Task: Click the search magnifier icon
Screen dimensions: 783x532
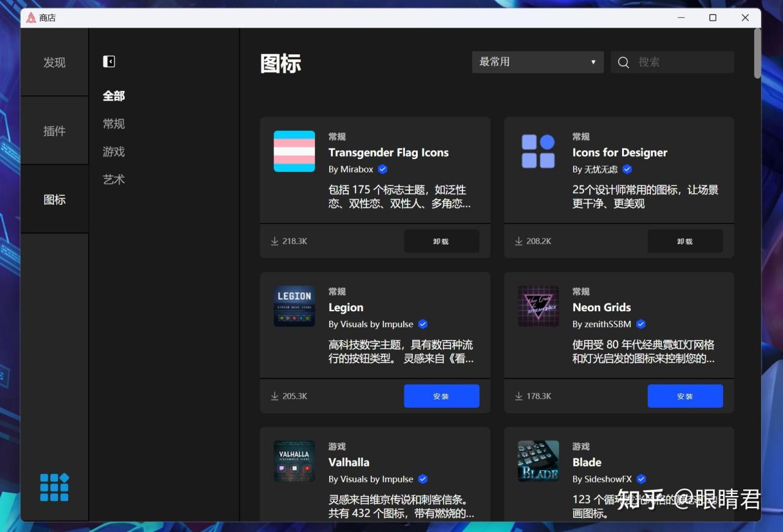Action: [623, 62]
